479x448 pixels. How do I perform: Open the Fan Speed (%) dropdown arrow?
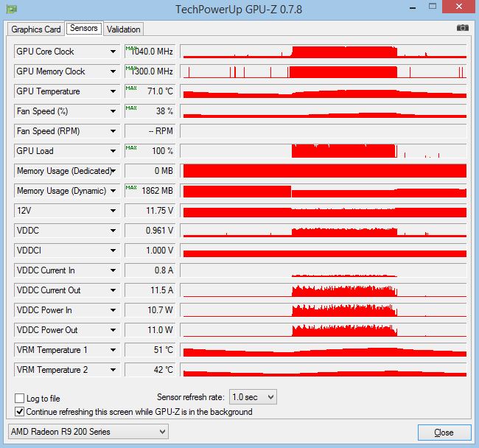coord(113,111)
